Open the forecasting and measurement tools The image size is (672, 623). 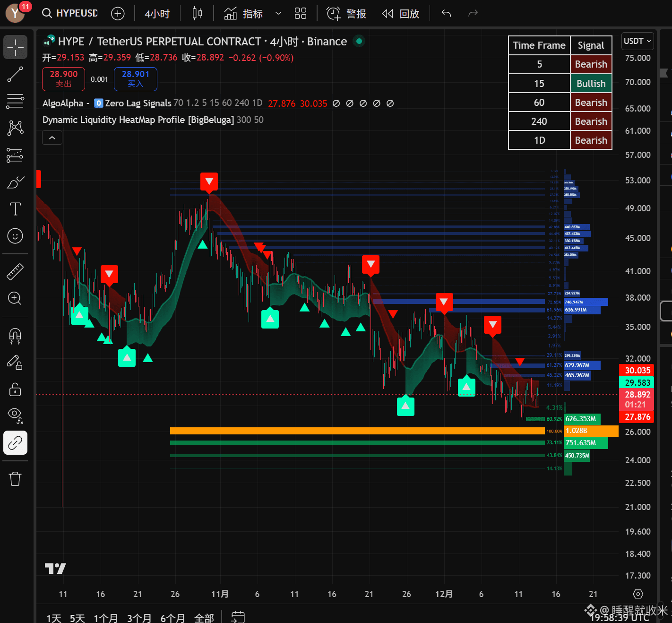click(15, 155)
